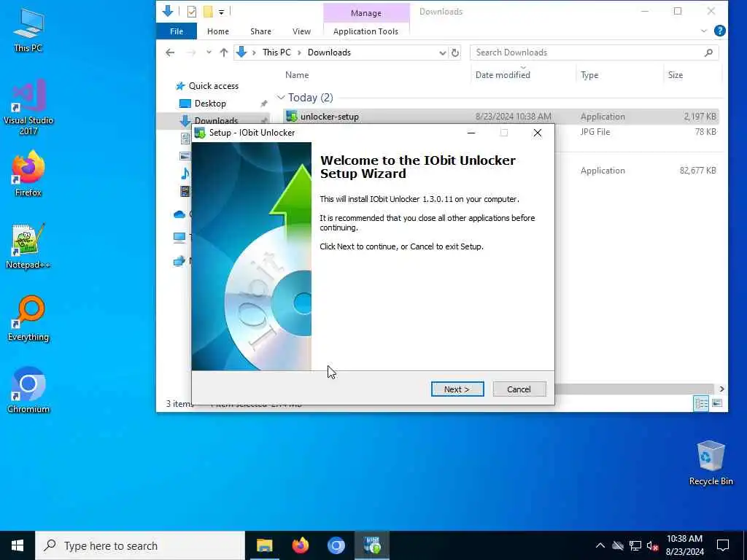Open Explorer help

click(x=720, y=31)
